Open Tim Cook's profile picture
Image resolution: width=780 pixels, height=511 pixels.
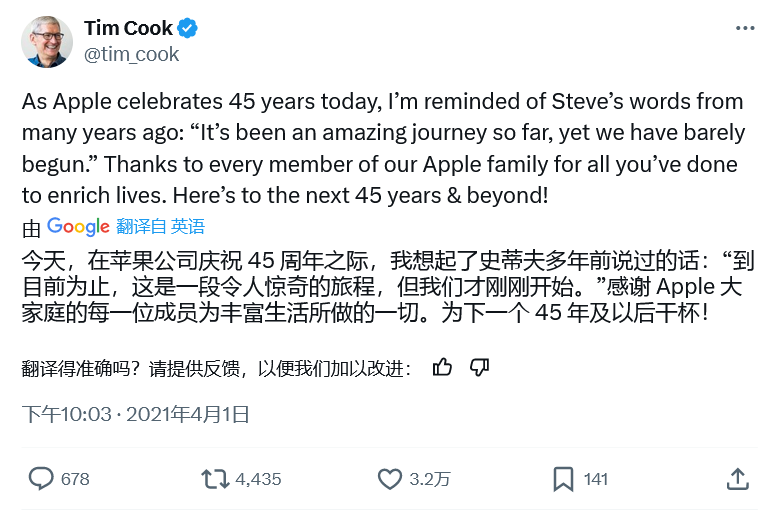pos(47,41)
